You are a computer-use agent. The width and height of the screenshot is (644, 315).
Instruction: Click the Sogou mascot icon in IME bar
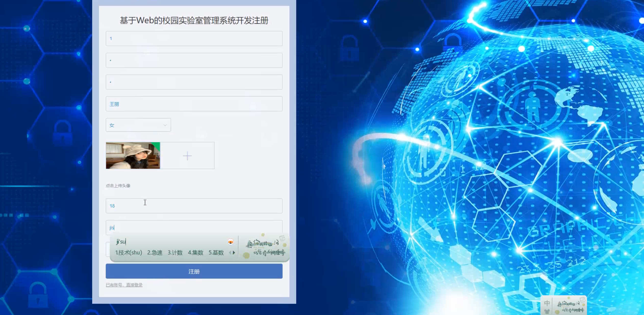coord(230,242)
